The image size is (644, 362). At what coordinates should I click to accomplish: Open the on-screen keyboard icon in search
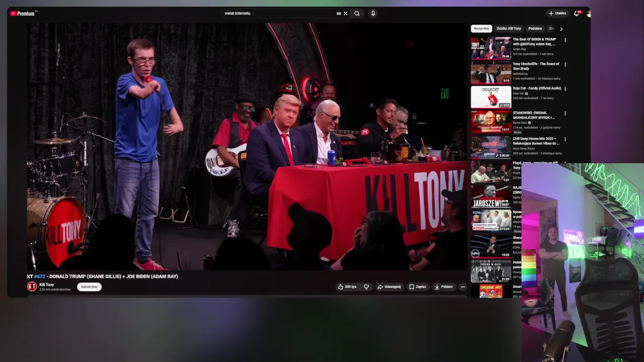coord(339,14)
